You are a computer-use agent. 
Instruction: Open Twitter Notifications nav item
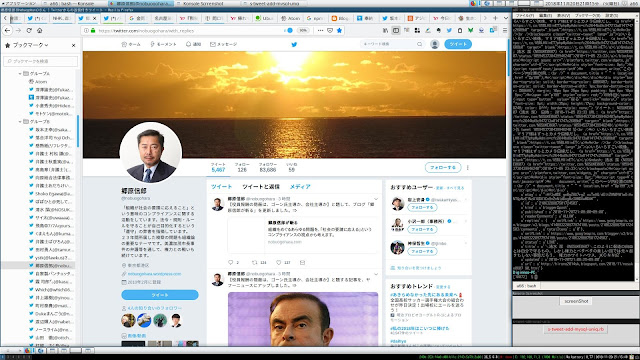coord(193,44)
